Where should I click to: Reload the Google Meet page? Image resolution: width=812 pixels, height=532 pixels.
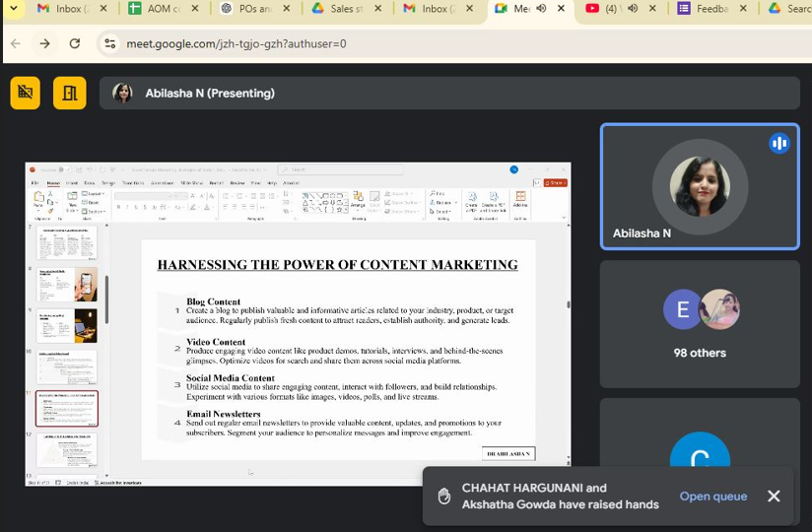point(75,43)
